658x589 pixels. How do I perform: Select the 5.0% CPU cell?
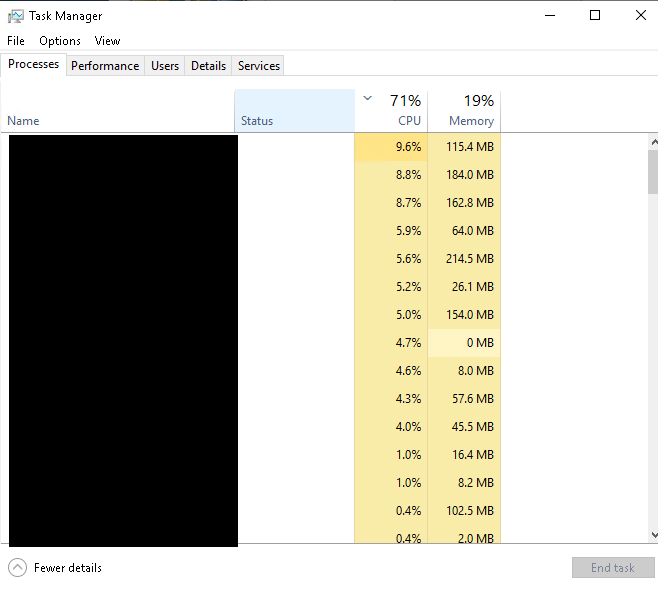point(391,315)
